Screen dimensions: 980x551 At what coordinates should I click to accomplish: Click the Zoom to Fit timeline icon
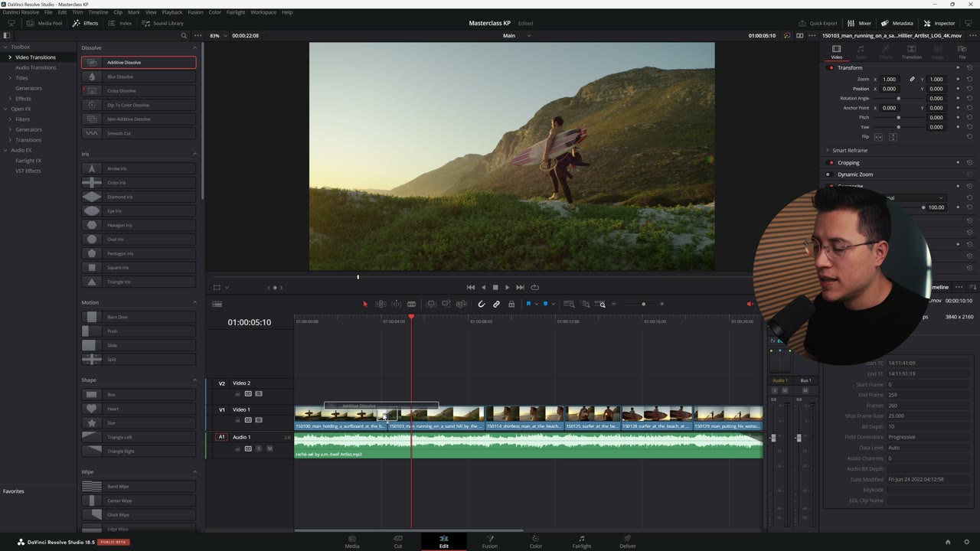point(569,304)
